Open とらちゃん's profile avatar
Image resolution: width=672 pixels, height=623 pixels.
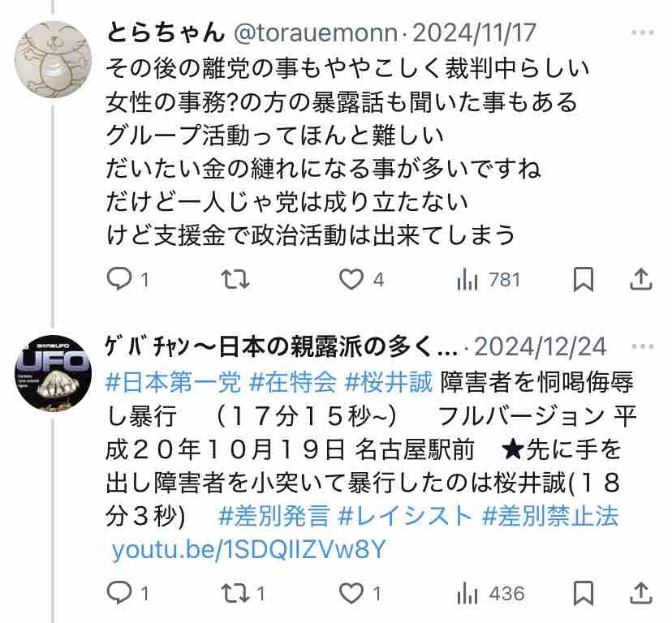pos(53,59)
